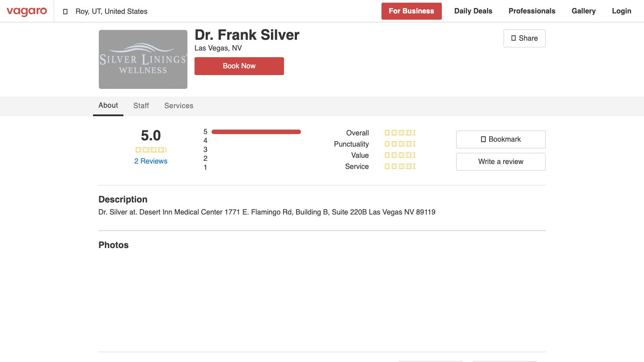Click the first star in Punctuality rating
The width and height of the screenshot is (644, 362).
pos(386,144)
